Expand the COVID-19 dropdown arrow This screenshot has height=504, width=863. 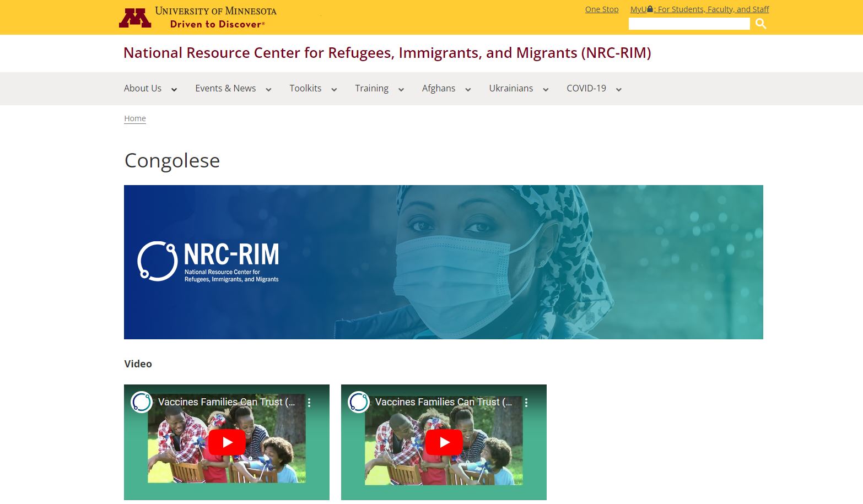tap(618, 89)
